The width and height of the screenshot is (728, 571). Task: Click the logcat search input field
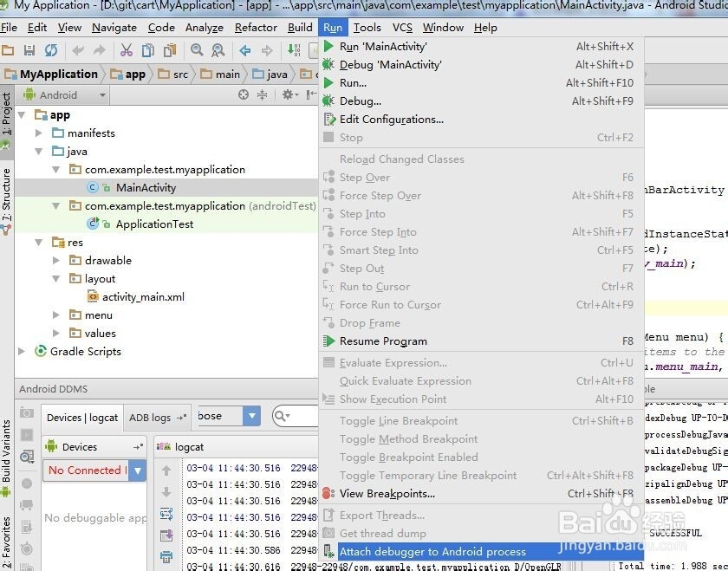point(296,416)
